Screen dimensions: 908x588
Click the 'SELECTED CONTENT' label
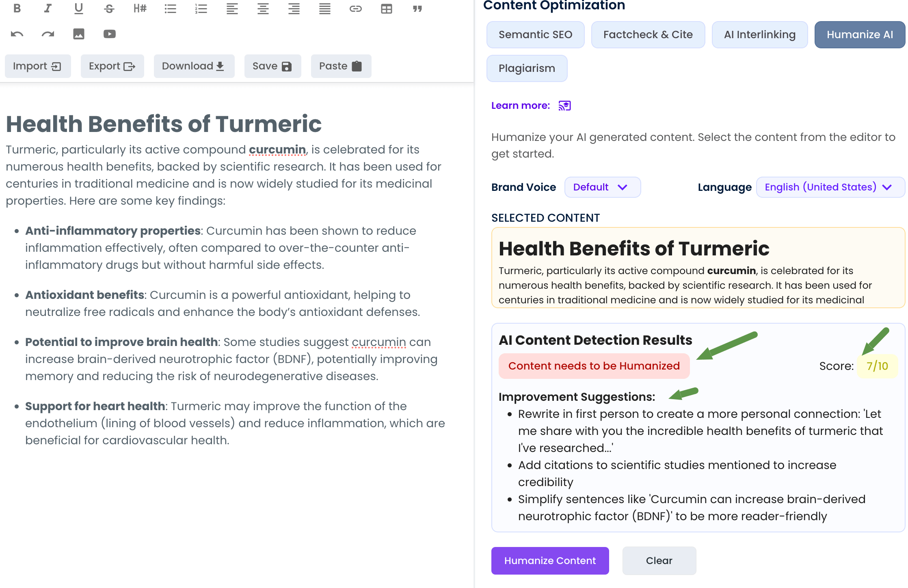click(x=545, y=218)
